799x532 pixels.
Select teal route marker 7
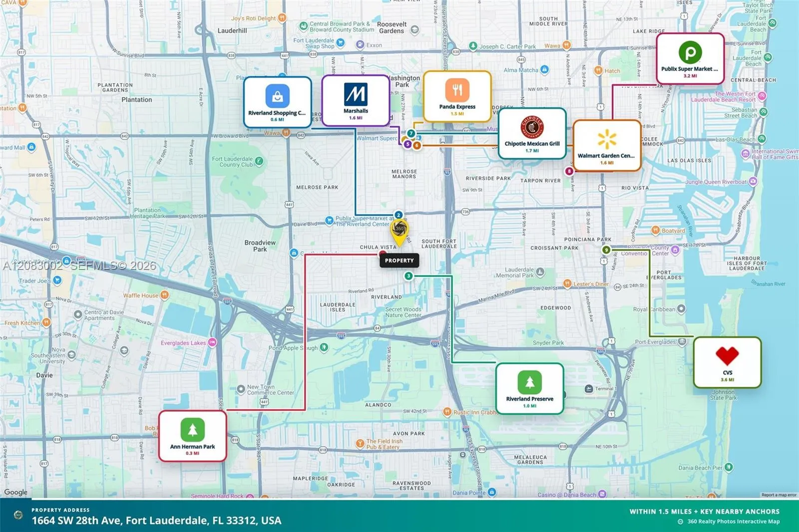(x=411, y=133)
